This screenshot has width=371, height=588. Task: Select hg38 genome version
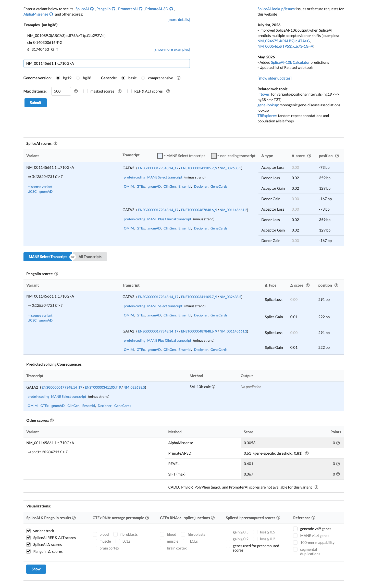78,78
